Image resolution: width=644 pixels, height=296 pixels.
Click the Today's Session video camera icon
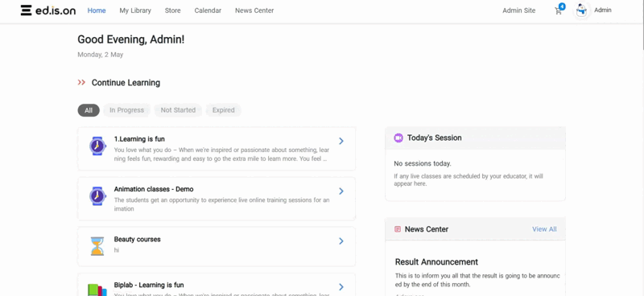click(x=398, y=138)
